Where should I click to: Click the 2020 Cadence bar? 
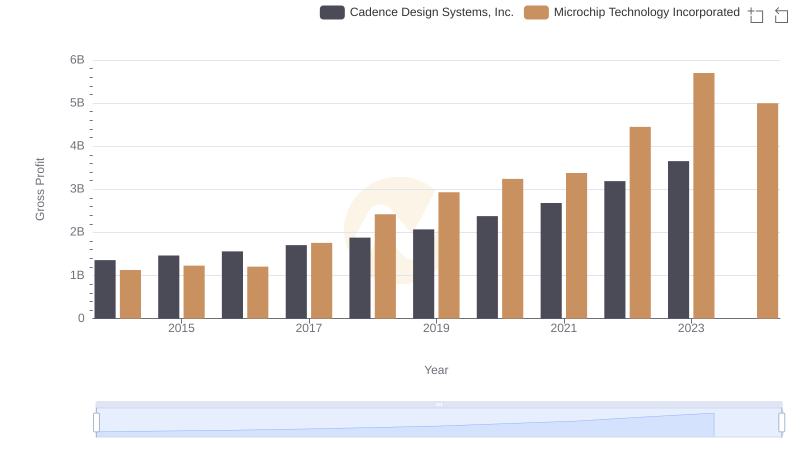click(487, 267)
